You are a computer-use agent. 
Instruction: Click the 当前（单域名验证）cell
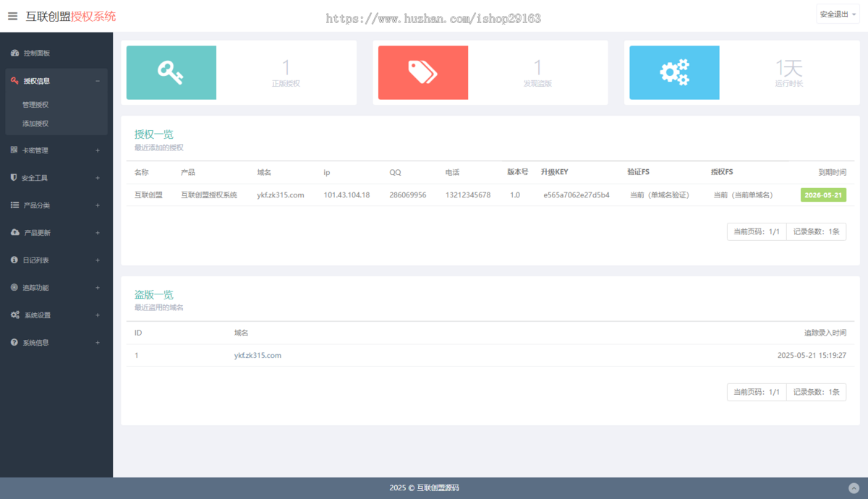659,195
